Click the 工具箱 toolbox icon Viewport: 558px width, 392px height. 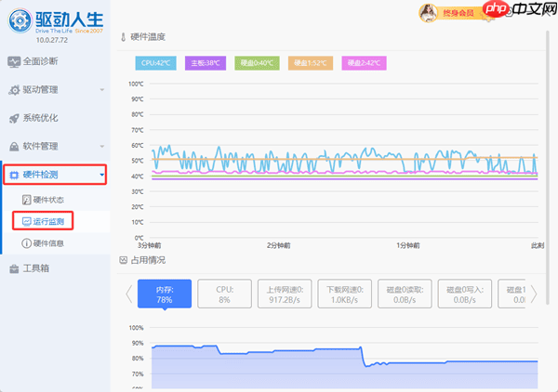pos(14,269)
